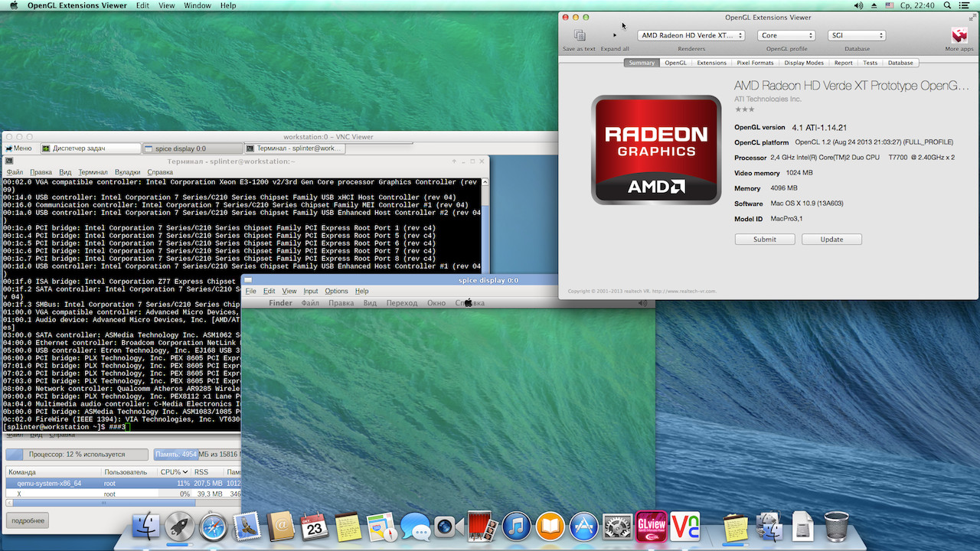Open Launchpad from the Dock
The height and width of the screenshot is (551, 980).
178,527
